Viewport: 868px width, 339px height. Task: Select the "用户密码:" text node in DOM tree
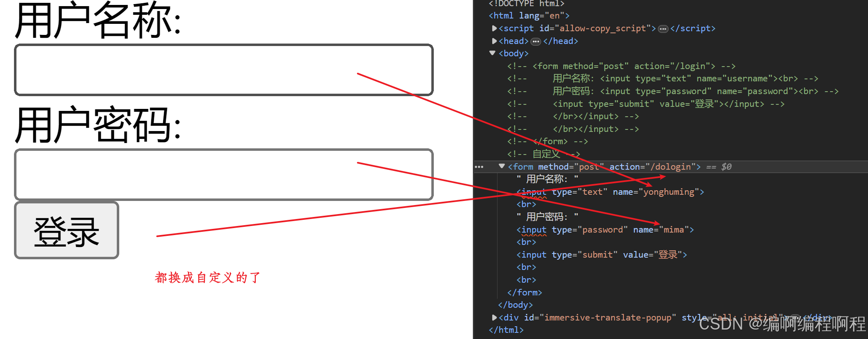(547, 217)
